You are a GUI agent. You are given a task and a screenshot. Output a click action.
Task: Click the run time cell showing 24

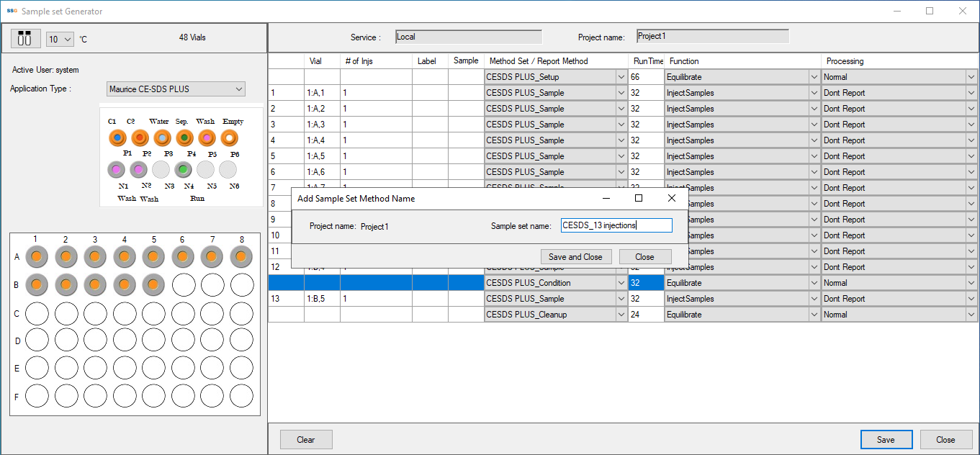646,315
